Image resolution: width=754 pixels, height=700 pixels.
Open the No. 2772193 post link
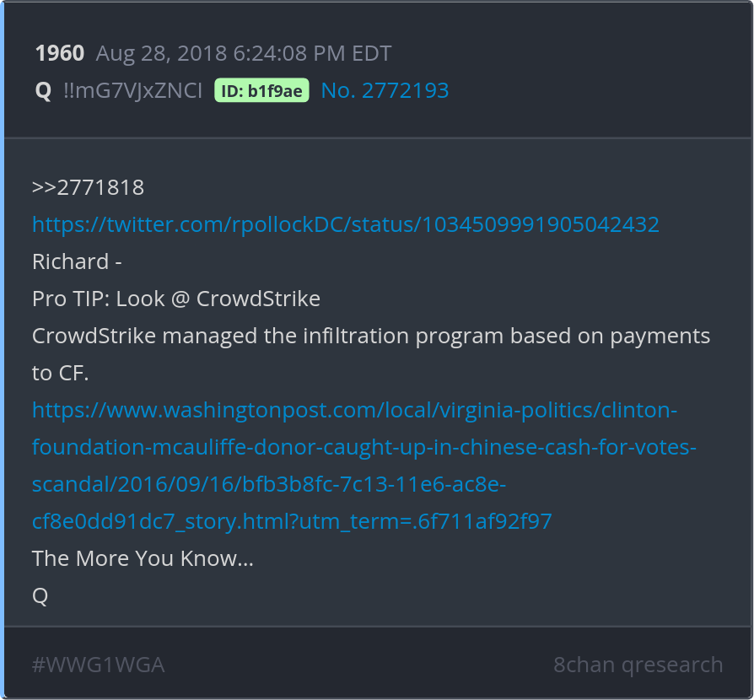point(385,91)
